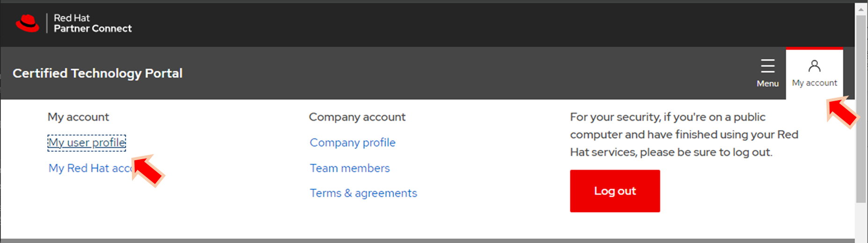Go to Company profile
The width and height of the screenshot is (868, 243).
pos(352,142)
